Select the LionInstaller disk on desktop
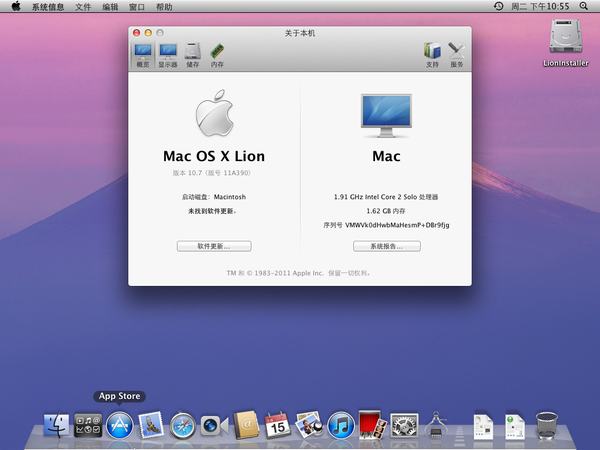 tap(565, 38)
